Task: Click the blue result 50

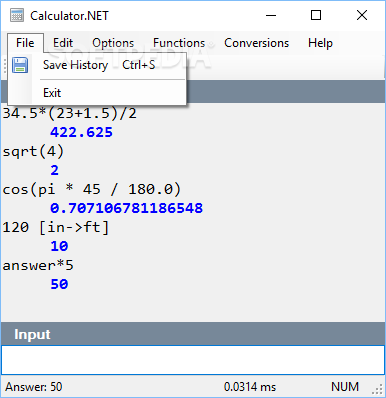Action: click(x=59, y=284)
